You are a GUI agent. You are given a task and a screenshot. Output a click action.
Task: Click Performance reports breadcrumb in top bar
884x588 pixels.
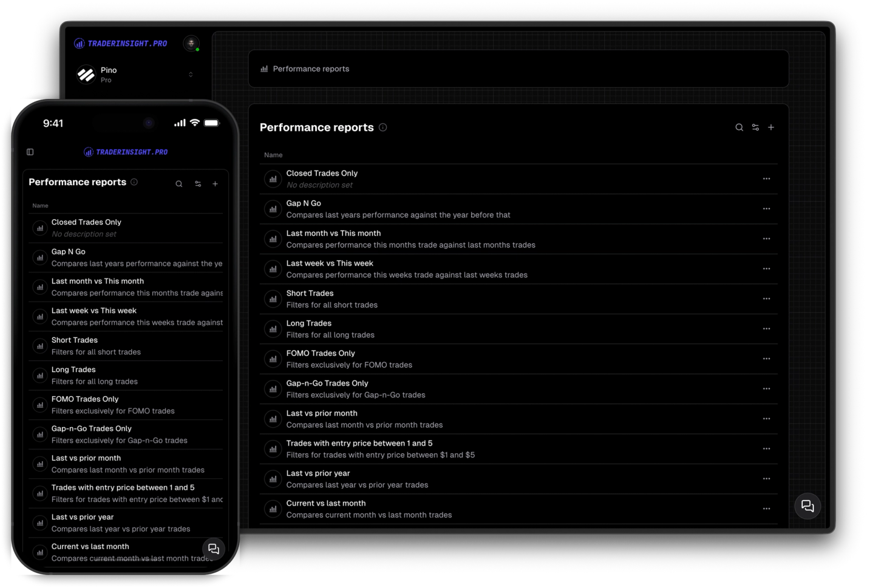[x=305, y=69]
